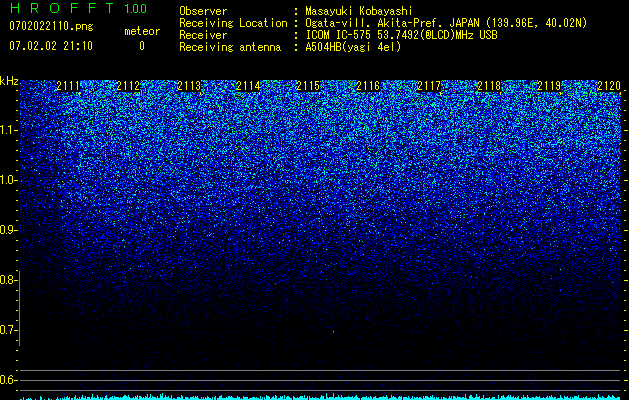Click the 0.8 kHz axis label
This screenshot has width=629, height=400.
coord(8,280)
